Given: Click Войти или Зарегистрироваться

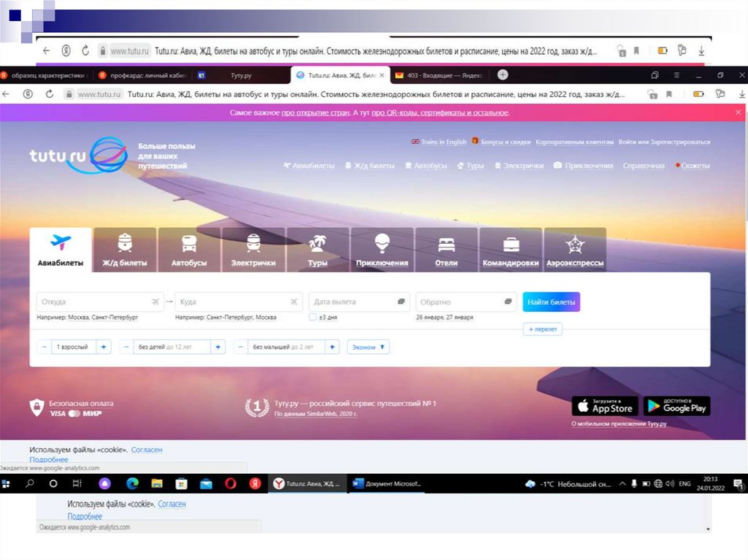Looking at the screenshot, I should pos(664,142).
